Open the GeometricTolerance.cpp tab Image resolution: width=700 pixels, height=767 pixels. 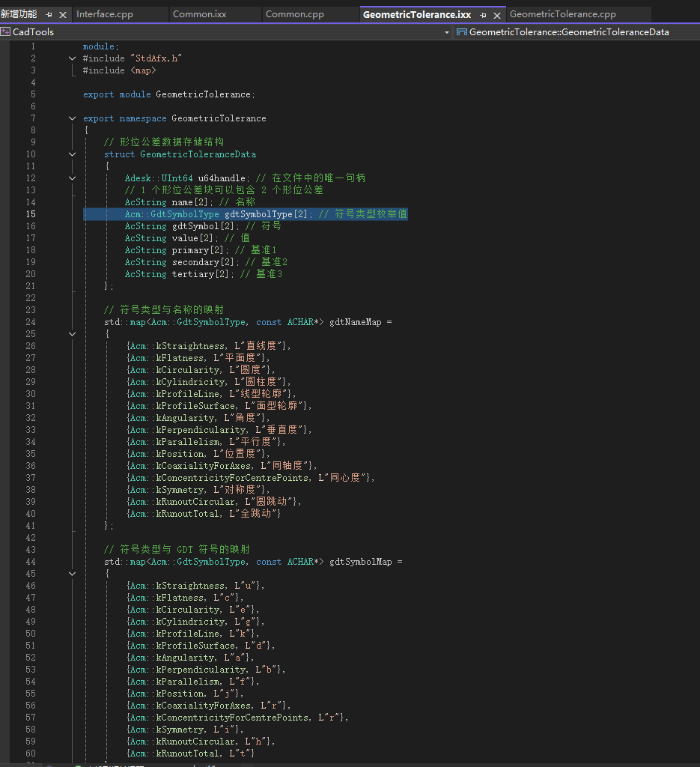coord(562,14)
